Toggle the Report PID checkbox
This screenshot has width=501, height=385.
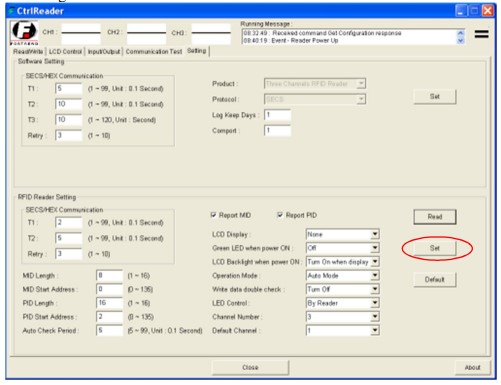tap(280, 215)
